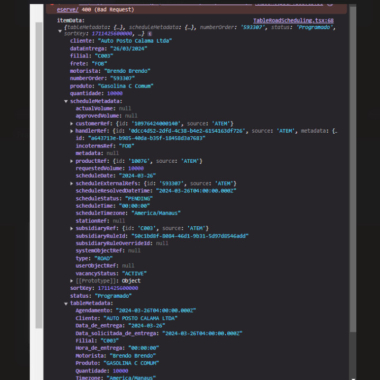Image resolution: width=380 pixels, height=380 pixels.
Task: Select the requestedVolume 10000 line
Action: pyautogui.click(x=110, y=168)
